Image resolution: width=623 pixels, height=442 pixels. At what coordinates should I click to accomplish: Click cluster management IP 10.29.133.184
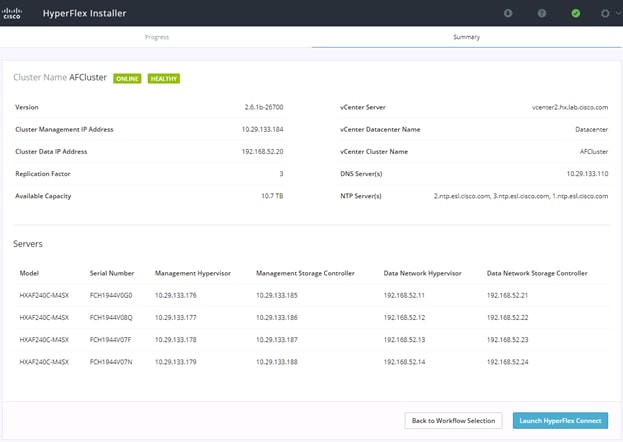coord(262,130)
